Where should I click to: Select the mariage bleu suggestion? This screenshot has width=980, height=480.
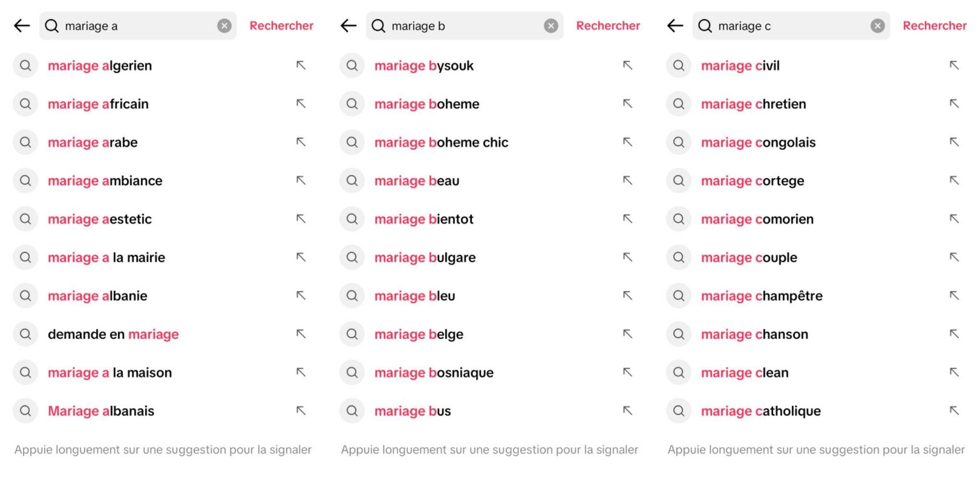pos(414,295)
